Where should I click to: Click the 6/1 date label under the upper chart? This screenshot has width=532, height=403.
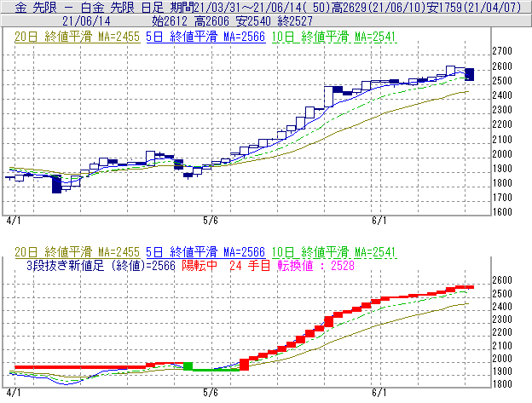click(x=379, y=221)
